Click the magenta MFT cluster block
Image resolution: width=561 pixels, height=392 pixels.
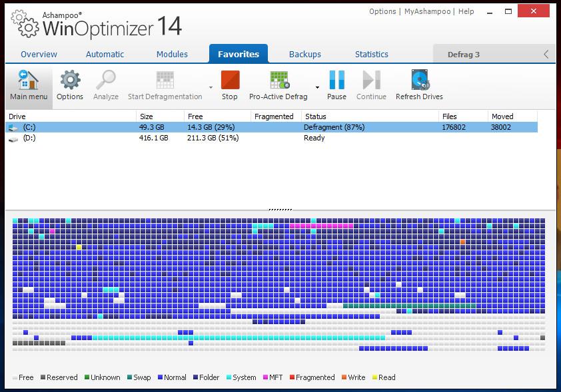tap(322, 226)
